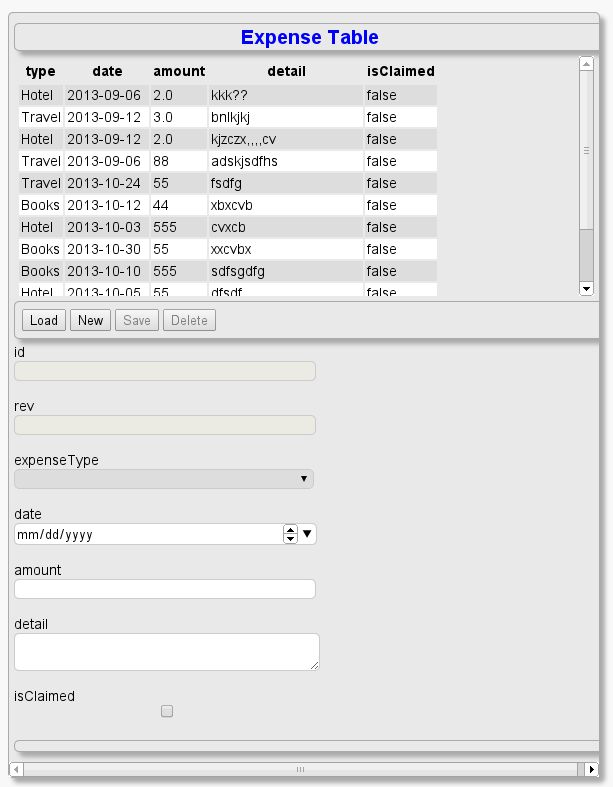Click into the detail text area
The width and height of the screenshot is (613, 787).
[x=167, y=651]
